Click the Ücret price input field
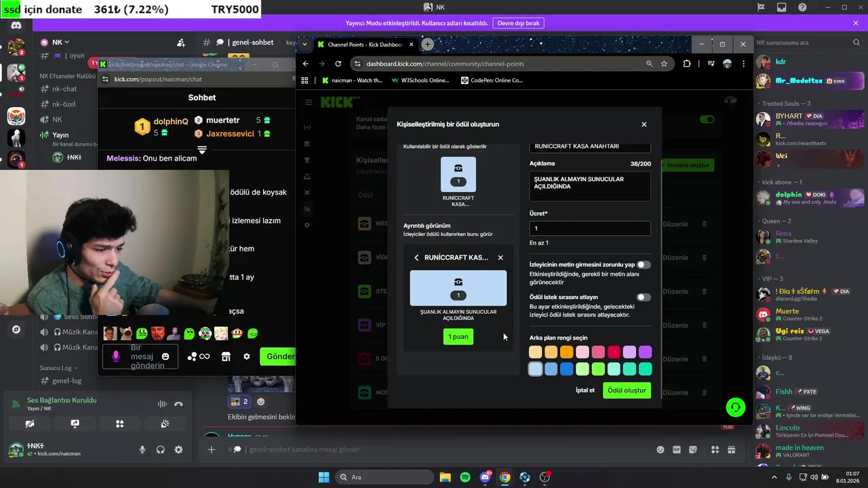The image size is (868, 488). coord(590,228)
